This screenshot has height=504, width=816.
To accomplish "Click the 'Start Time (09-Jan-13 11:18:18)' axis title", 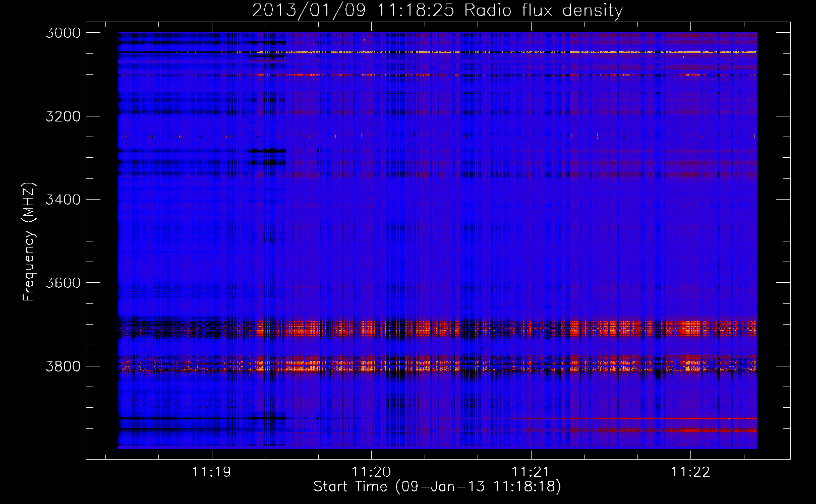I will click(437, 487).
